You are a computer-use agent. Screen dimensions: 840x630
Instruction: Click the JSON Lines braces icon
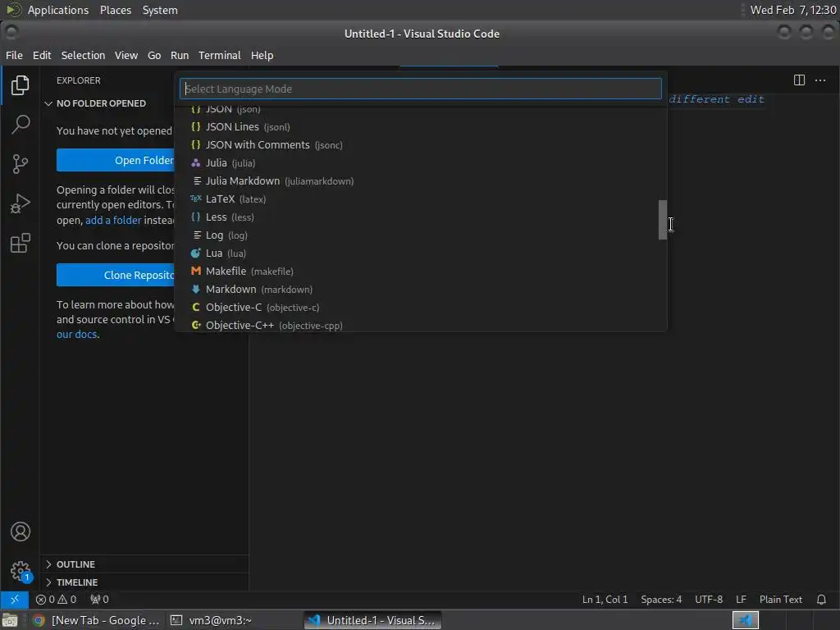coord(195,127)
